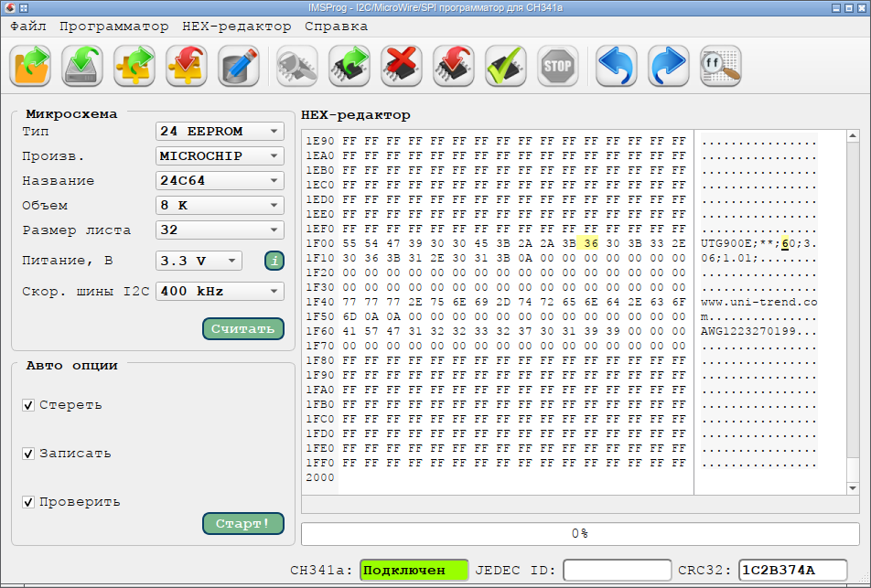Viewport: 871px width, 588px height.
Task: Click address 2000 at end of hex list
Action: coord(320,477)
